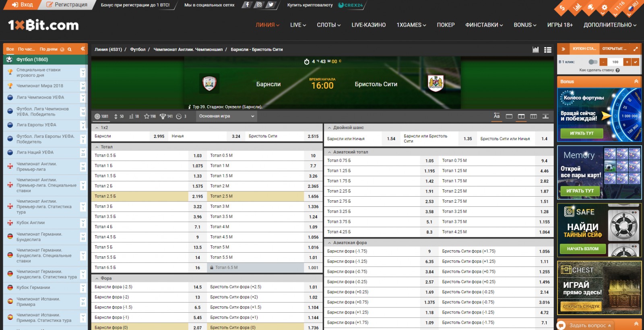This screenshot has width=644, height=330.
Task: Click the dollar payments ribbon icon
Action: pyautogui.click(x=562, y=8)
